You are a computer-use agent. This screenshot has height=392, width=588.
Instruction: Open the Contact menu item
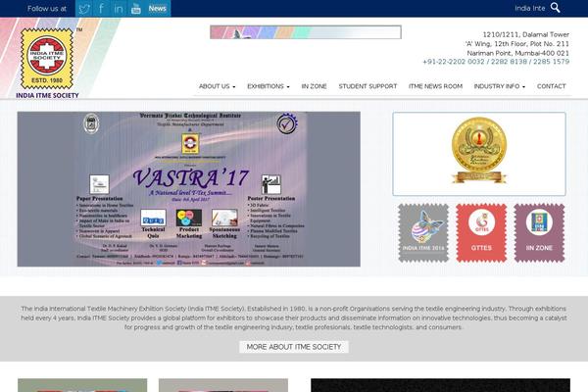[551, 86]
